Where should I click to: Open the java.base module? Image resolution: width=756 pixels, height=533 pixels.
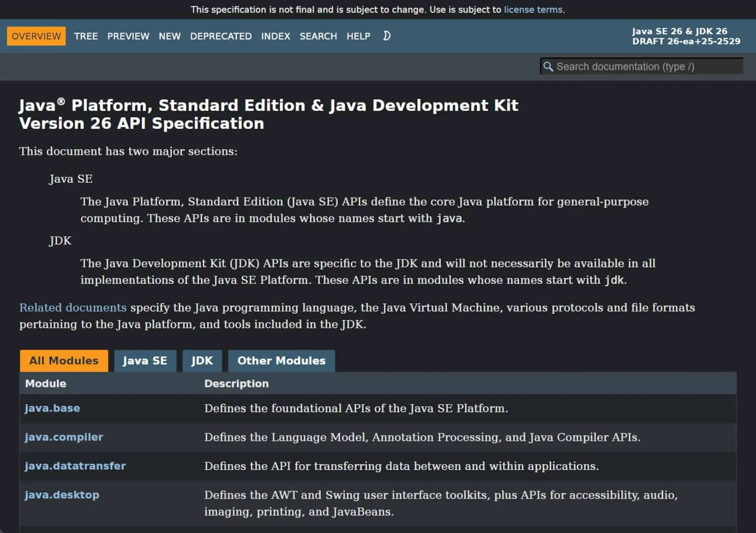[x=52, y=408]
